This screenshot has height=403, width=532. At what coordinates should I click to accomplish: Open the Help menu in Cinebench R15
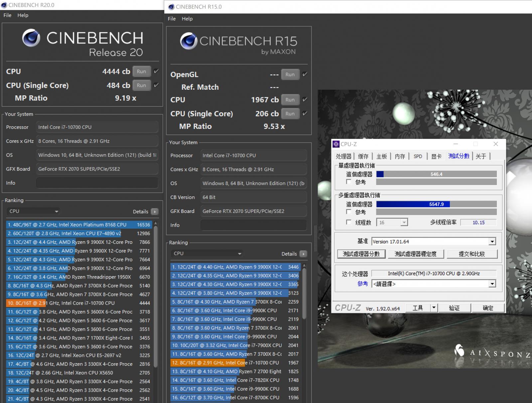click(187, 19)
